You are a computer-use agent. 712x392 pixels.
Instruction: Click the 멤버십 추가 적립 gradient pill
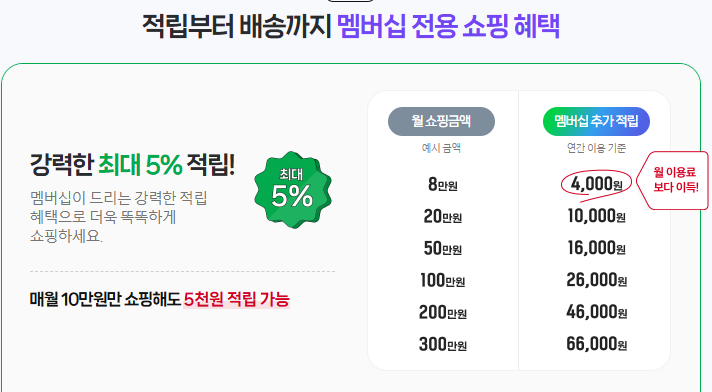pyautogui.click(x=596, y=121)
